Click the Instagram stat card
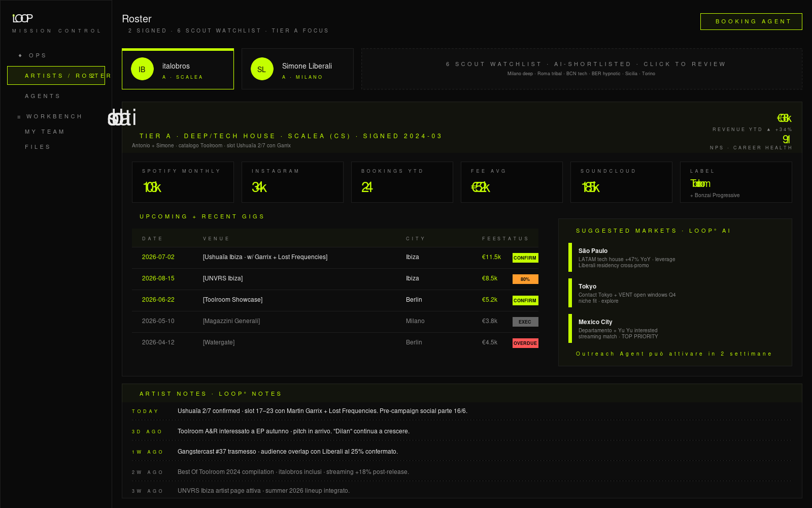This screenshot has width=812, height=508. tap(292, 182)
